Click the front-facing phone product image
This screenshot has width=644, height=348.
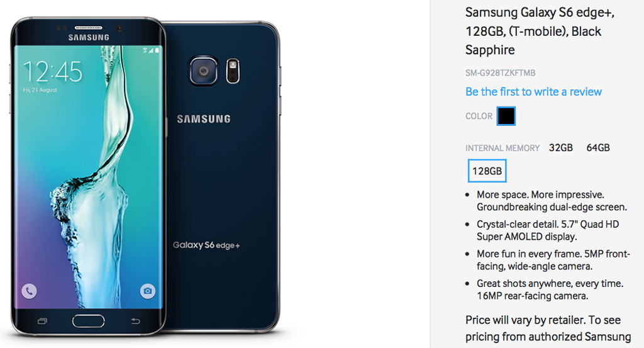pyautogui.click(x=88, y=177)
